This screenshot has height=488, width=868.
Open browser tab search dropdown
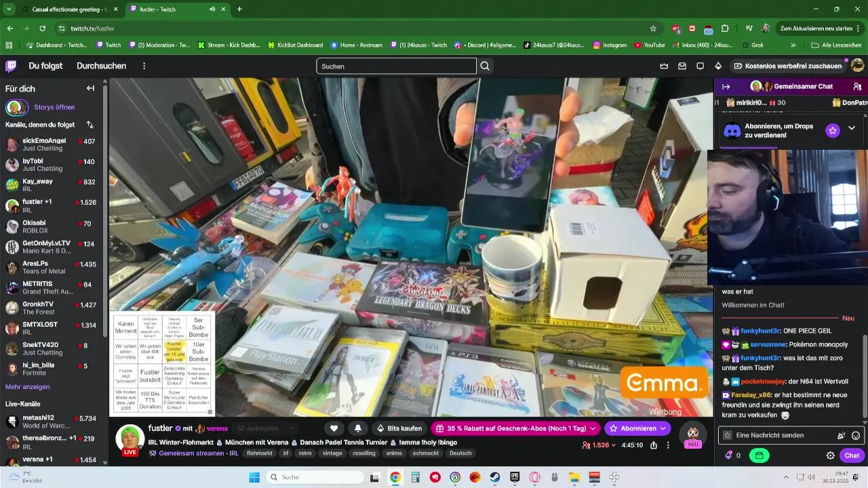point(9,9)
